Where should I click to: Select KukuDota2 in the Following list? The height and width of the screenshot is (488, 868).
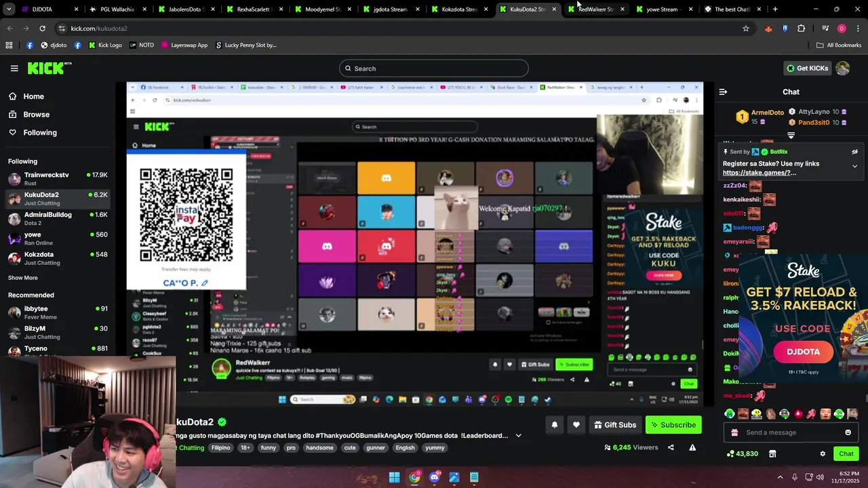pyautogui.click(x=58, y=199)
